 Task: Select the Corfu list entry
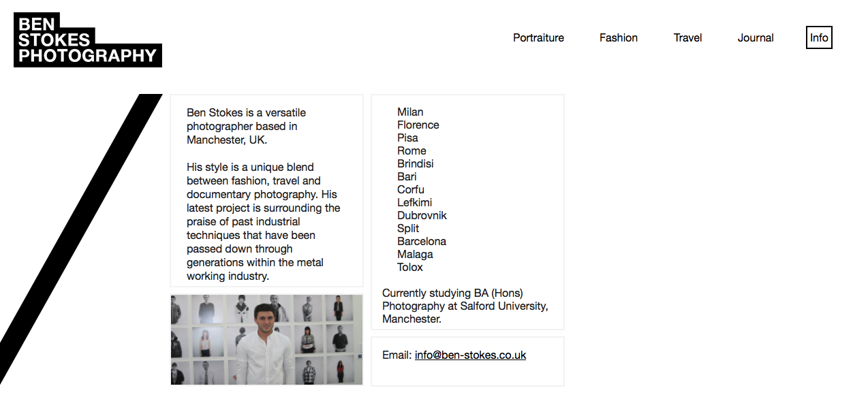point(410,190)
